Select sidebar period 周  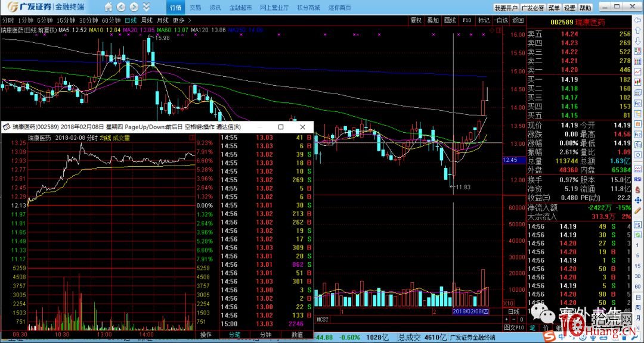[x=638, y=308]
